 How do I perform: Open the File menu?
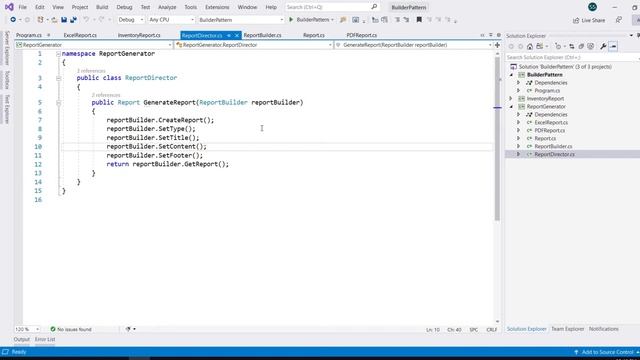pos(22,7)
